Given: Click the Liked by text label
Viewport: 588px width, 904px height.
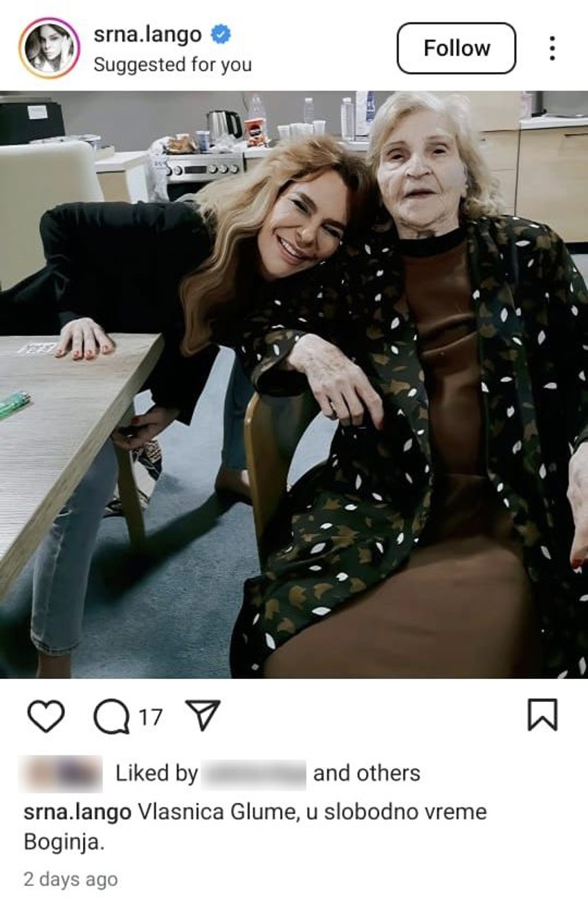Looking at the screenshot, I should pyautogui.click(x=157, y=774).
